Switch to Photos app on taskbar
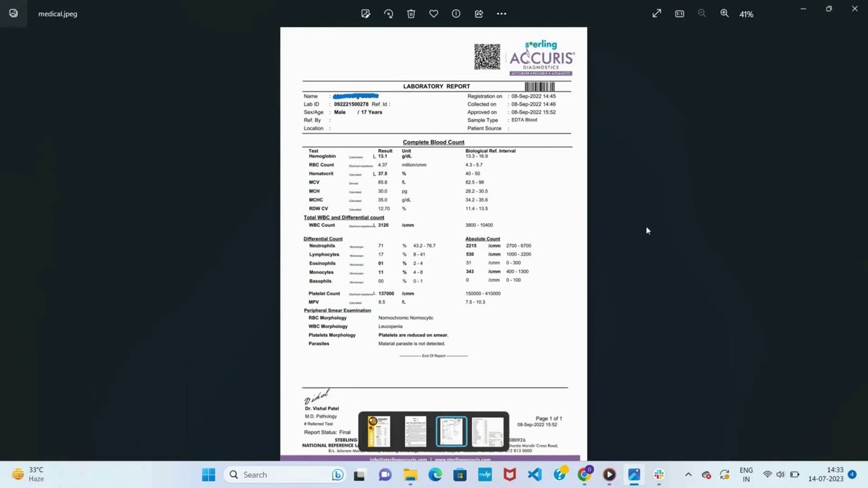Viewport: 868px width, 488px height. [x=634, y=474]
